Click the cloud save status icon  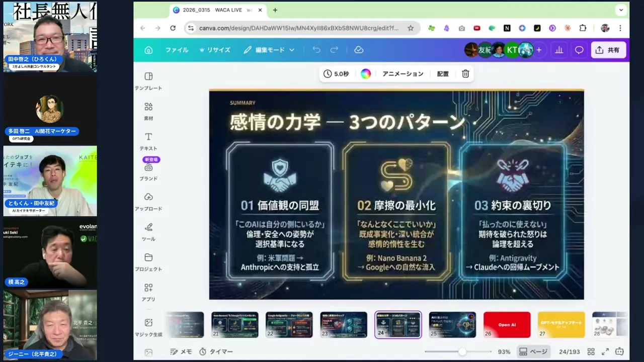point(359,50)
